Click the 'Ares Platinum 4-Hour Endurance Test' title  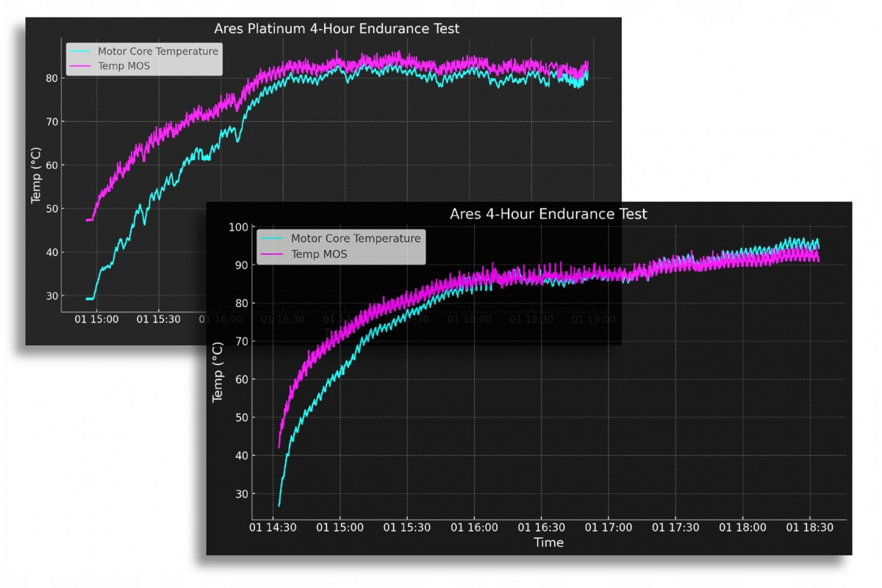click(337, 29)
